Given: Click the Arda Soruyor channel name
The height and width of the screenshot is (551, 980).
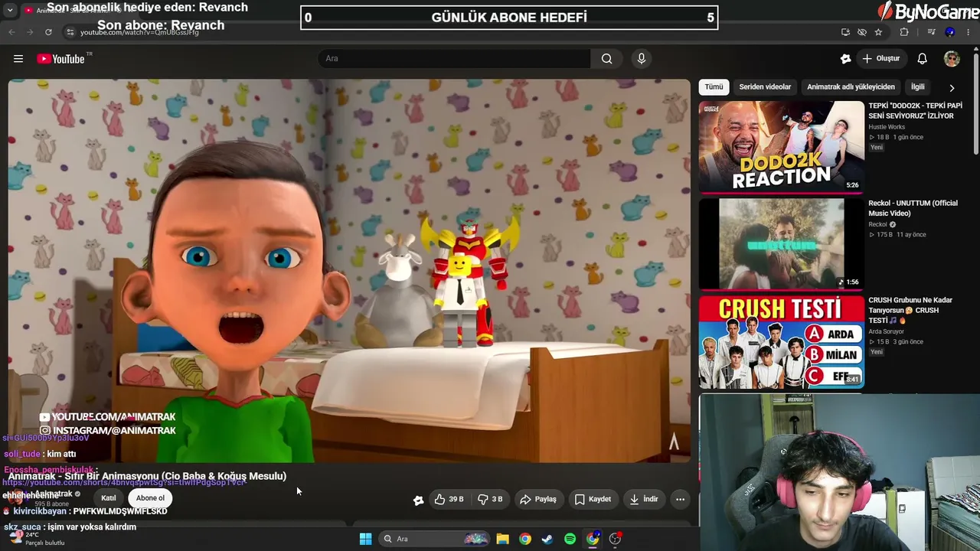Looking at the screenshot, I should click(886, 331).
